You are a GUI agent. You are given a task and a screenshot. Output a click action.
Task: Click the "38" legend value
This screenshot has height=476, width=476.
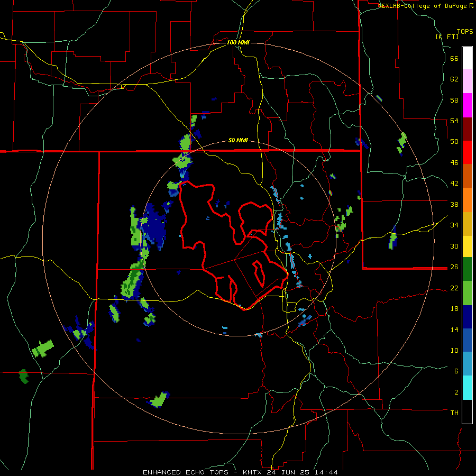pyautogui.click(x=454, y=204)
